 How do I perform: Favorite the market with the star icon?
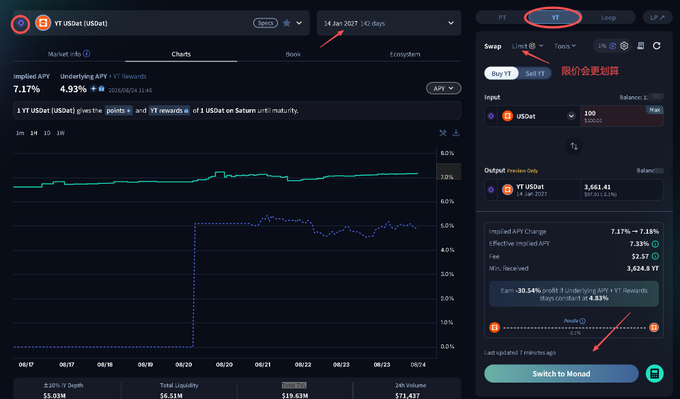[287, 23]
